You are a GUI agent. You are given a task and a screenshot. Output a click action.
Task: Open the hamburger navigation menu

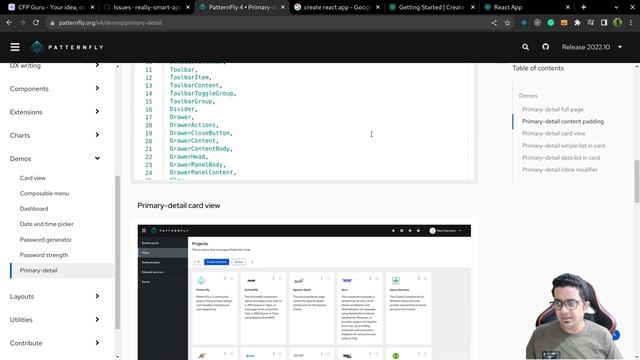point(15,47)
